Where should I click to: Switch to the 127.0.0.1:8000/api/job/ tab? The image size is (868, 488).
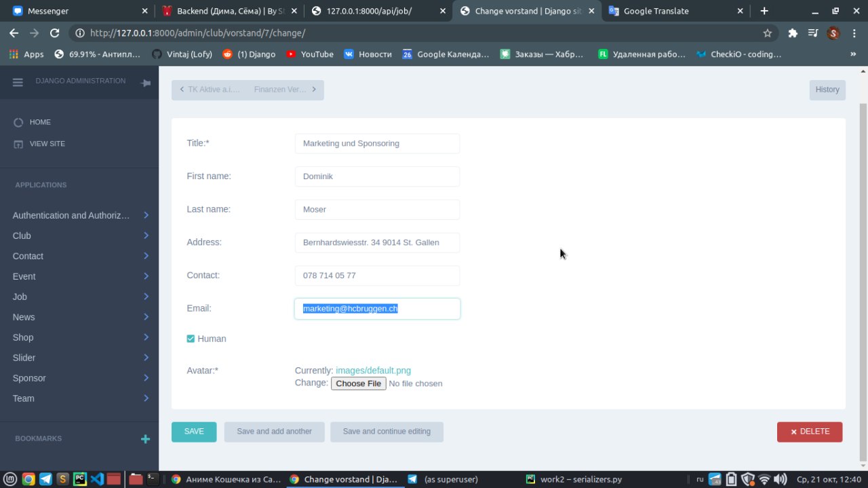coord(378,11)
